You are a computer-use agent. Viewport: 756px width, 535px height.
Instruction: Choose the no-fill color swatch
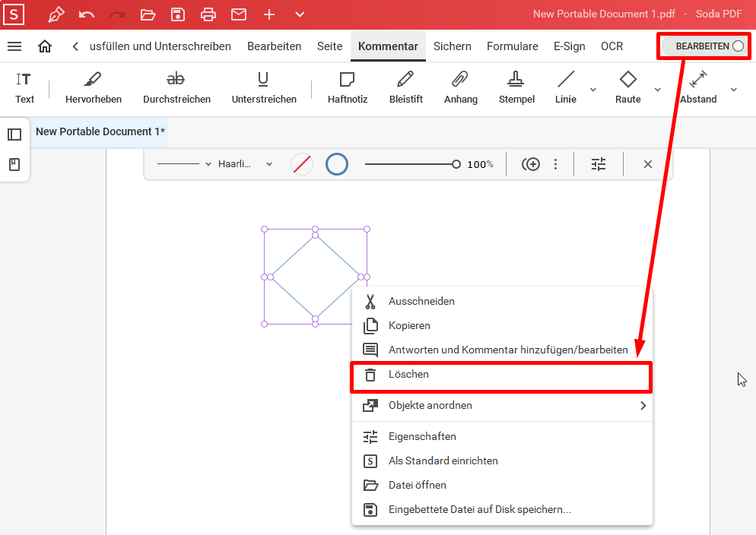coord(302,164)
